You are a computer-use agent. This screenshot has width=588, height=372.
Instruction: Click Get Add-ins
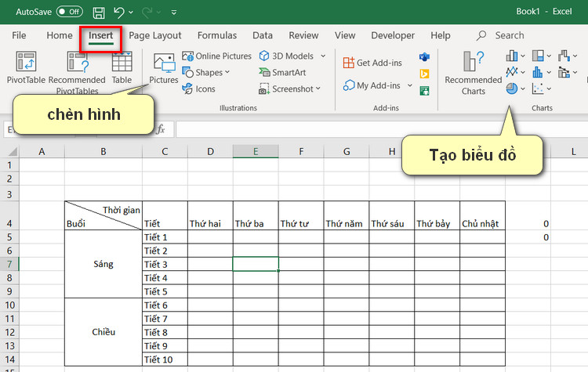(x=372, y=63)
